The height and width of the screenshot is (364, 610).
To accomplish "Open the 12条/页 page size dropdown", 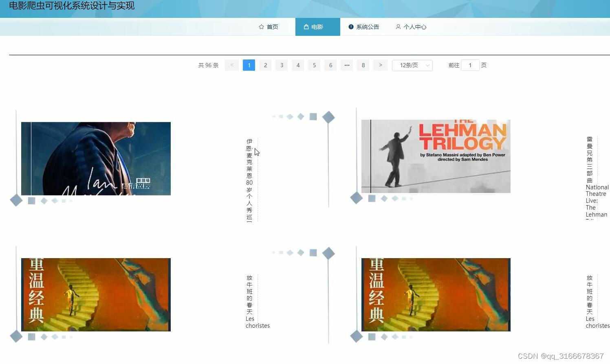I will tap(412, 65).
